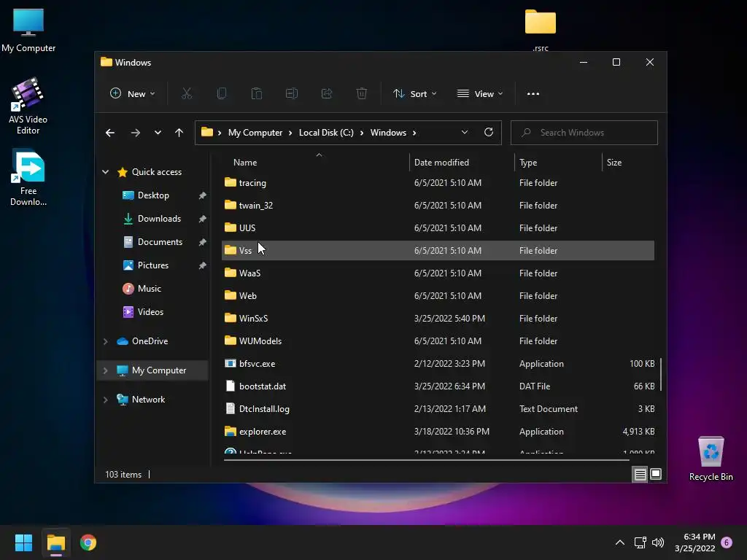
Task: Click the vertical scrollbar thumb
Action: pyautogui.click(x=661, y=375)
